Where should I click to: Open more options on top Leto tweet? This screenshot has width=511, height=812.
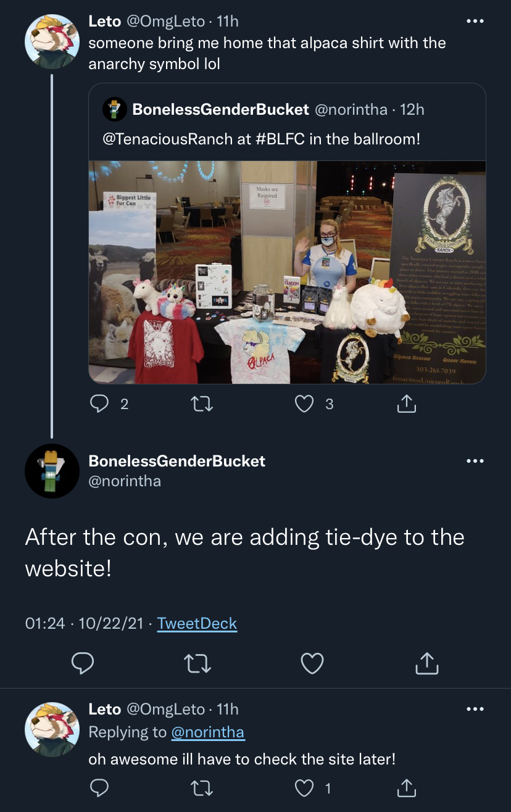[x=475, y=22]
